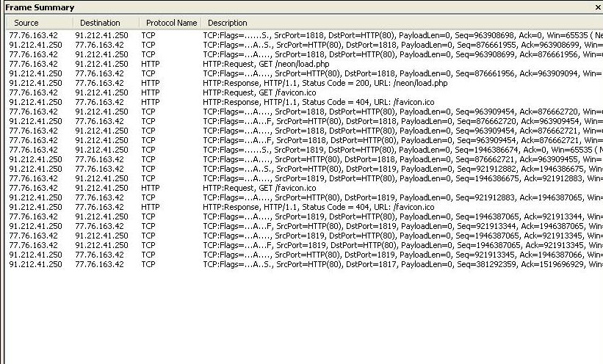Highlight the SYN frame with Seq=1946386674
Image resolution: width=603 pixels, height=364 pixels.
[x=331, y=150]
